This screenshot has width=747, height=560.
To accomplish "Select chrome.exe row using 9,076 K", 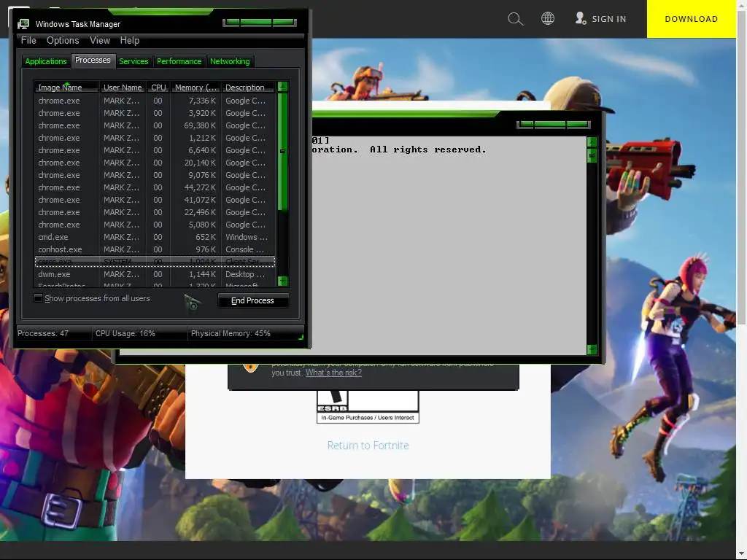I will tap(155, 175).
